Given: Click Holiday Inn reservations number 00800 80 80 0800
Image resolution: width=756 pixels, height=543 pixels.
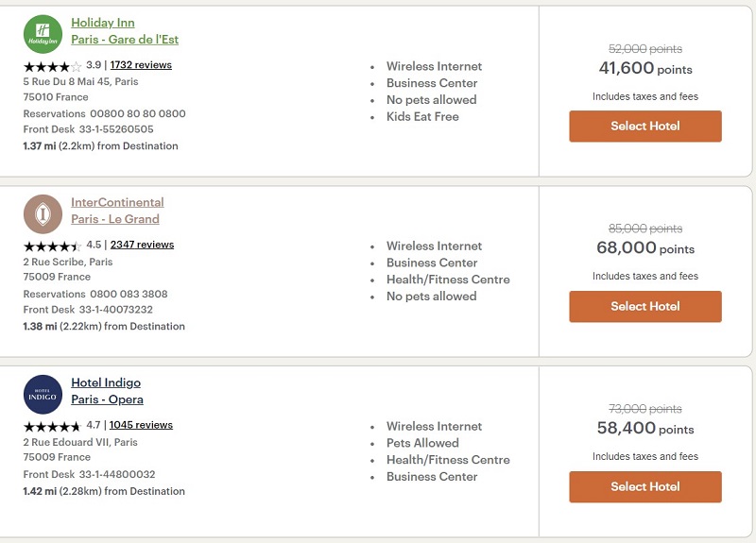Looking at the screenshot, I should (138, 113).
